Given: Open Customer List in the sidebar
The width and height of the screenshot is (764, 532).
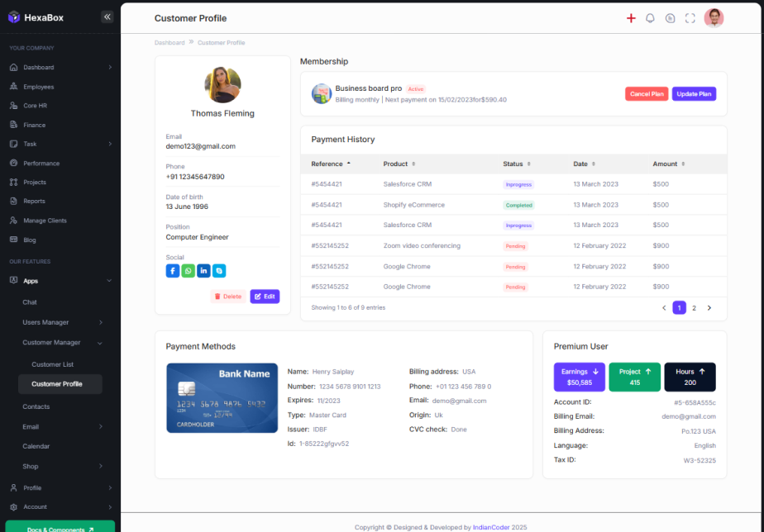Looking at the screenshot, I should 53,364.
